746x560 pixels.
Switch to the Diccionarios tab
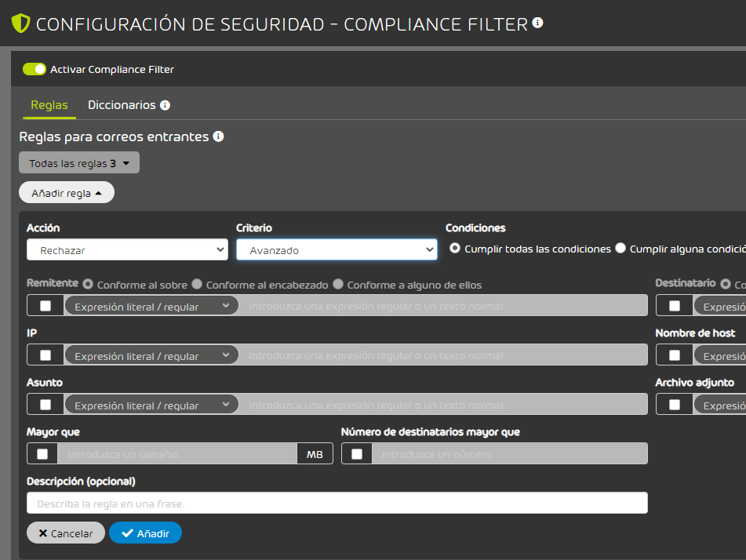coord(122,105)
